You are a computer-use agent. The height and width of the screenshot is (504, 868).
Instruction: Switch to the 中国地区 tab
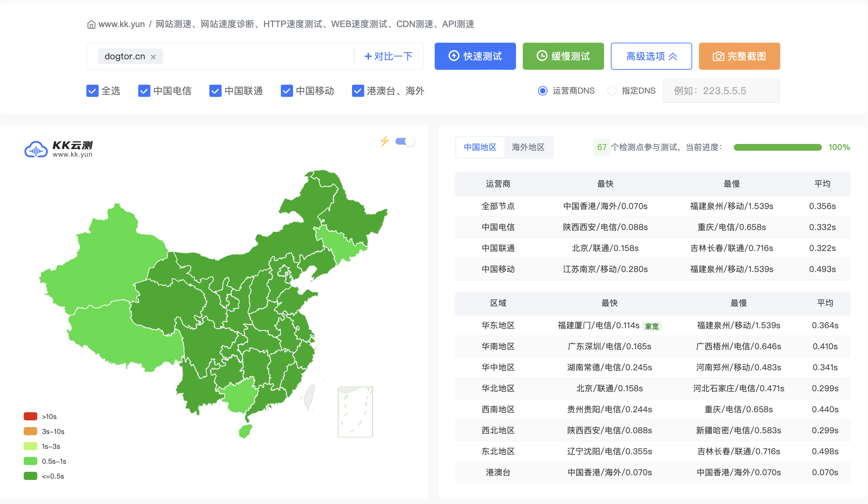480,147
